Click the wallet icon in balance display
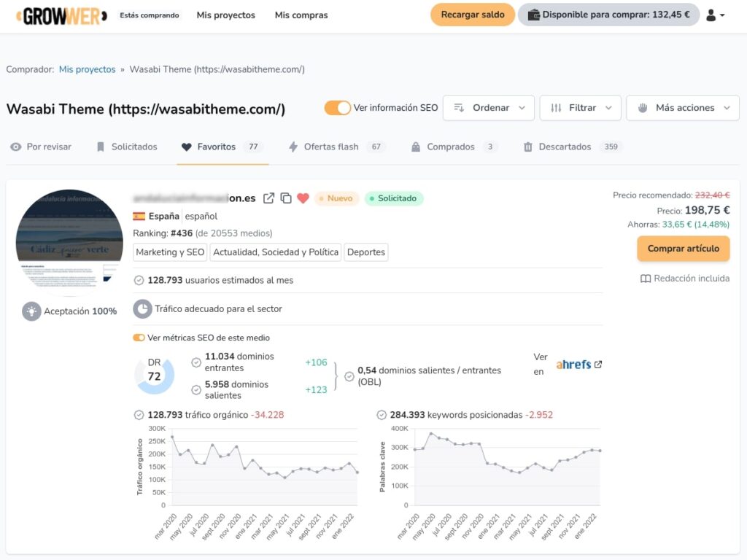 pyautogui.click(x=534, y=15)
